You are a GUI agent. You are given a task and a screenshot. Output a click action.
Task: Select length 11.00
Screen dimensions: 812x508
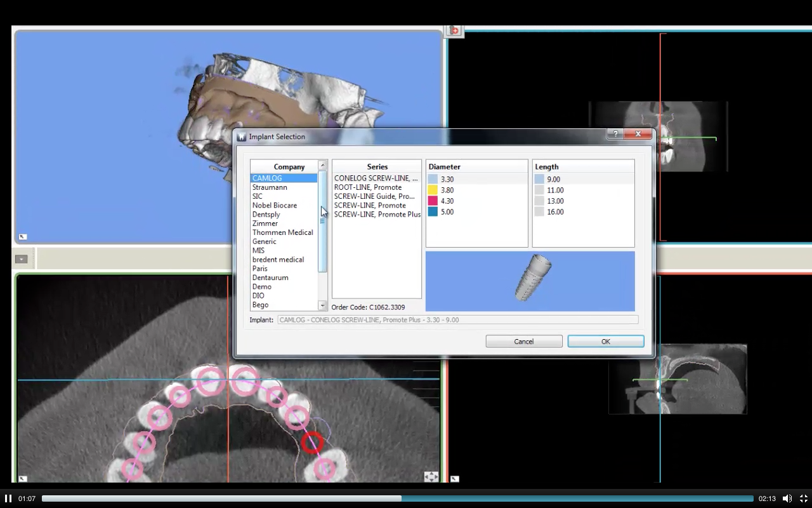584,190
